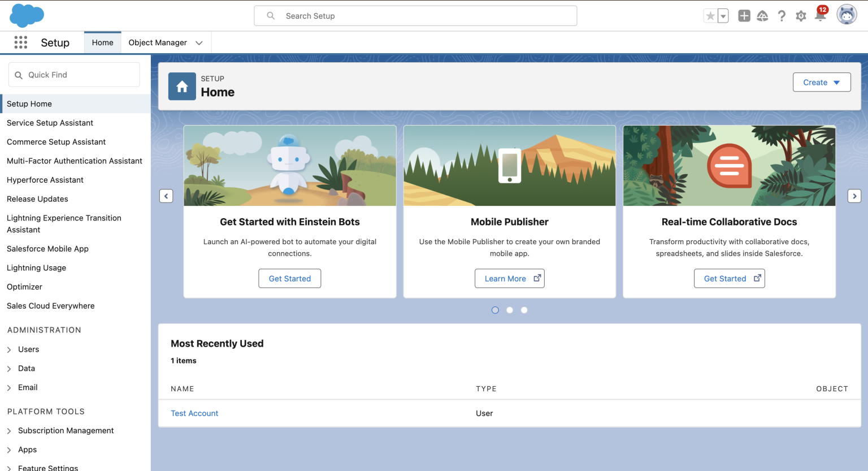Screen dimensions: 868x471
Task: Go back in carousel using left arrow
Action: point(166,196)
